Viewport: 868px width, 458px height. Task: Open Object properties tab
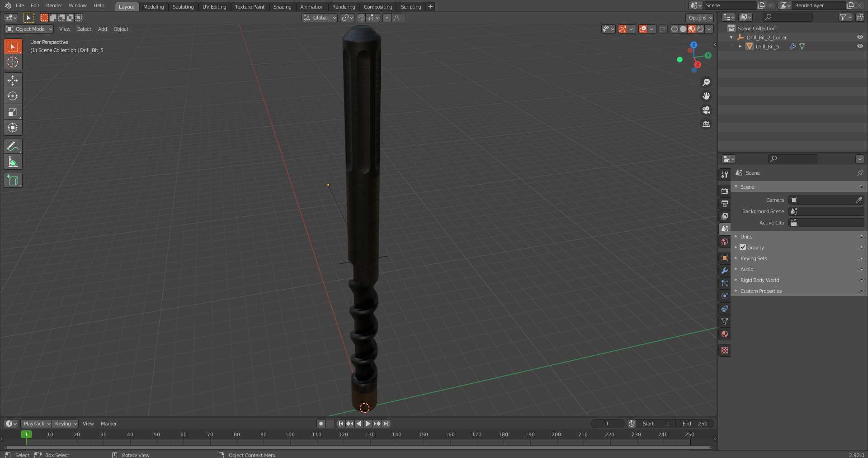coord(725,258)
